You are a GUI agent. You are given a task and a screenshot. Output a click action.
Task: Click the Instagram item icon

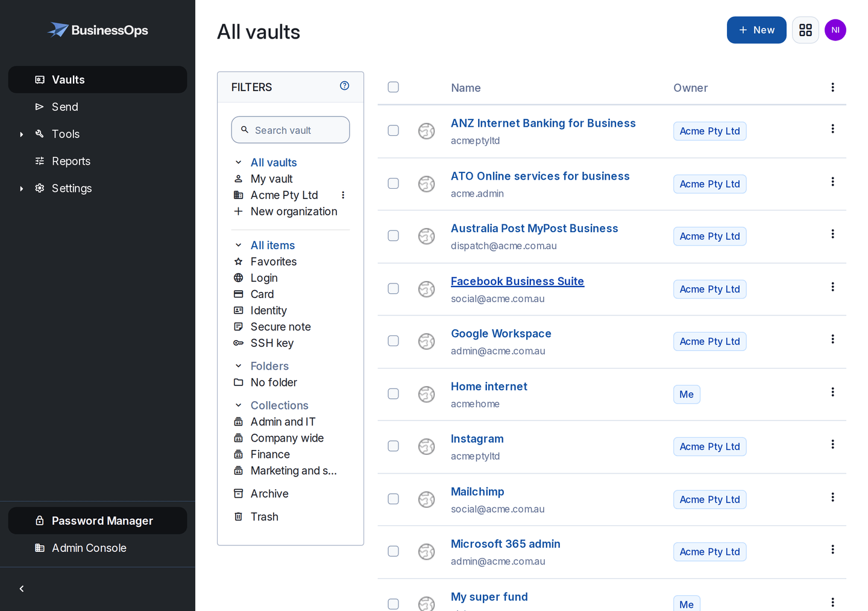427,446
